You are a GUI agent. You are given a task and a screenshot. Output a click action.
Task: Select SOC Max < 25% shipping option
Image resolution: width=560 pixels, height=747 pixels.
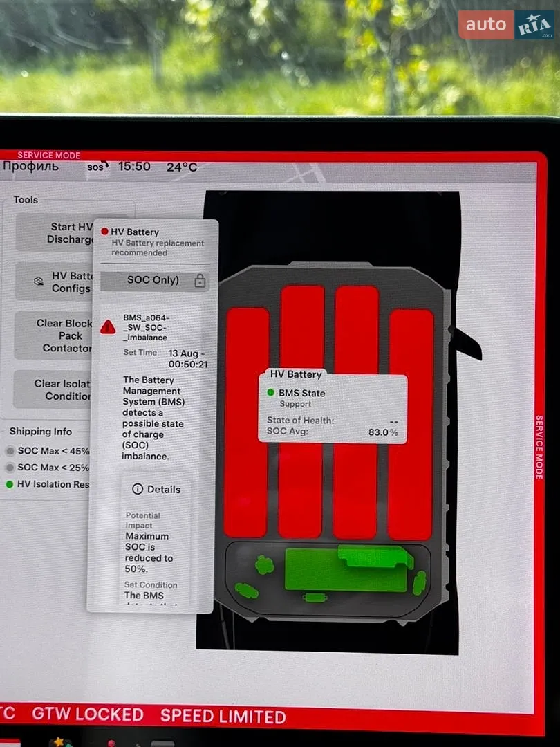(x=47, y=468)
